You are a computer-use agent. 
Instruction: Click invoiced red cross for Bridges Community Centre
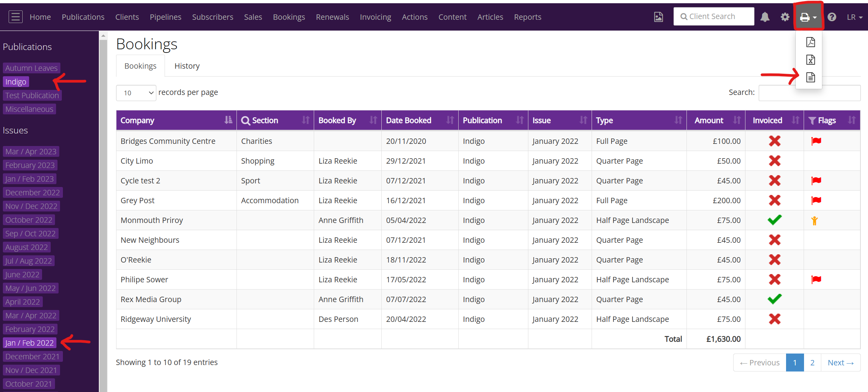point(775,141)
